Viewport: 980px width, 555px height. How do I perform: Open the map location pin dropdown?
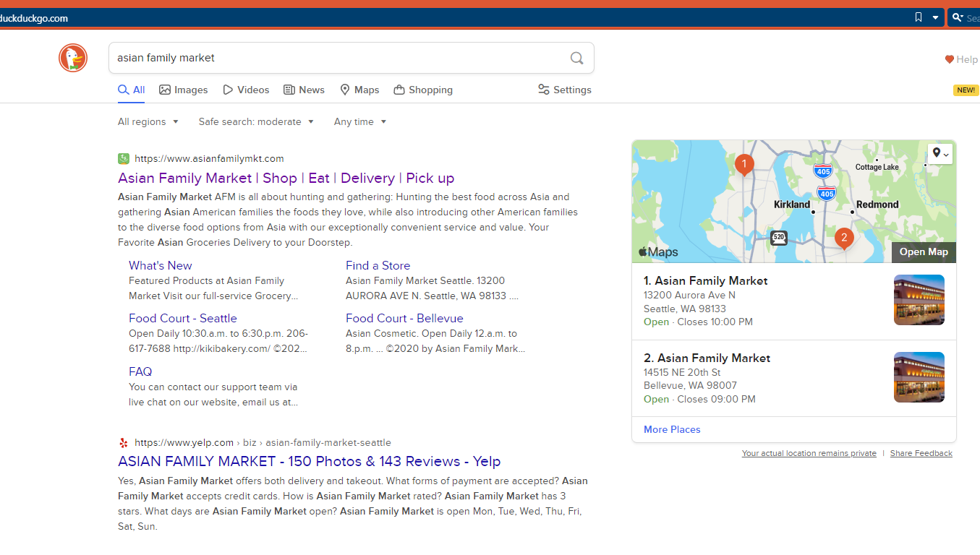click(940, 153)
